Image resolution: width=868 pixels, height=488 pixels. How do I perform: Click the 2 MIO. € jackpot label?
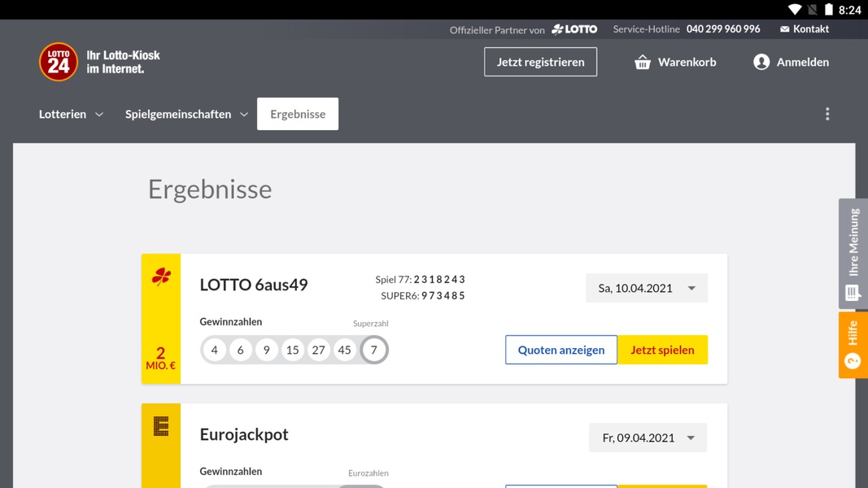click(x=160, y=359)
